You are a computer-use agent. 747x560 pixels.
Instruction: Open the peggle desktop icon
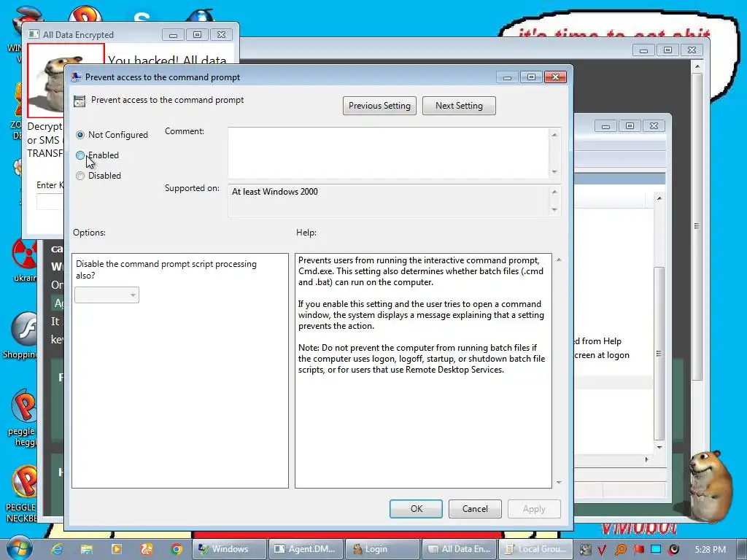(x=23, y=418)
